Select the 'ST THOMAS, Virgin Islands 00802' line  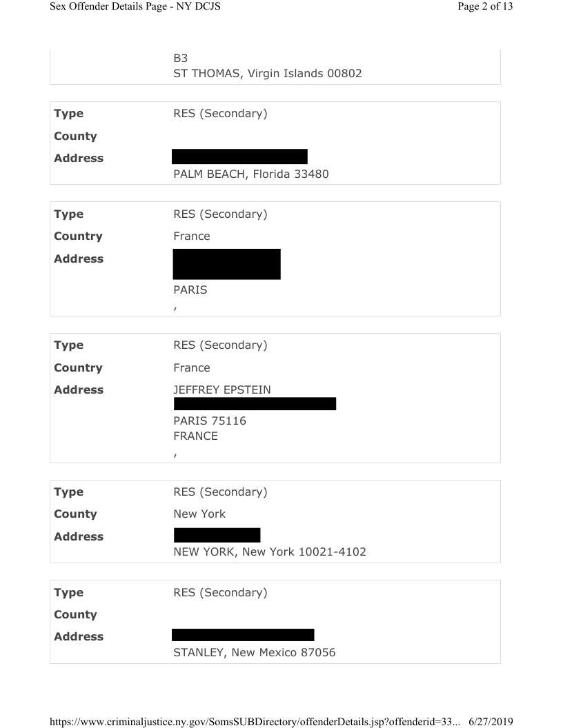point(268,73)
